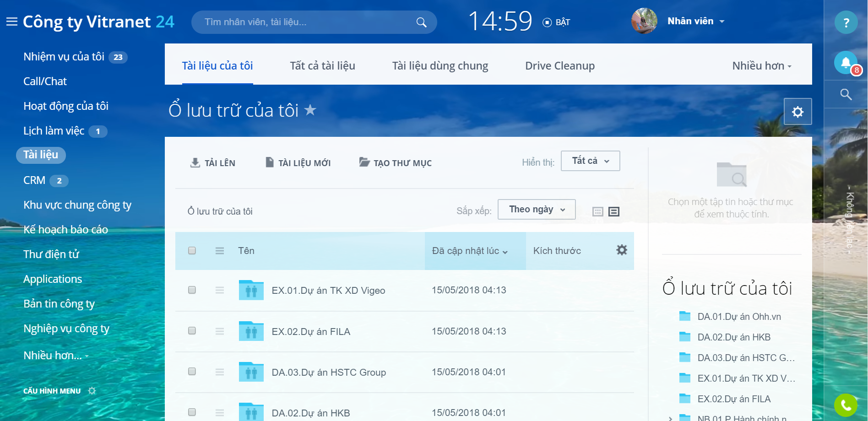Switch to list view
Image resolution: width=868 pixels, height=421 pixels.
point(614,211)
